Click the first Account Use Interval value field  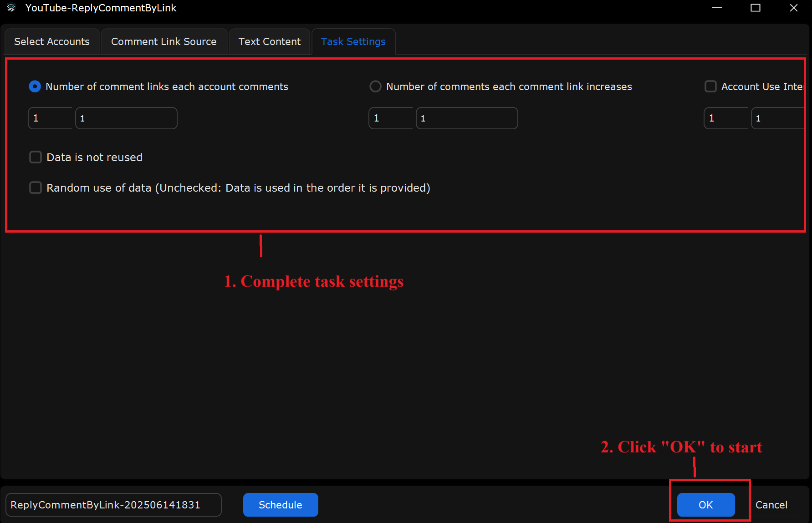726,118
